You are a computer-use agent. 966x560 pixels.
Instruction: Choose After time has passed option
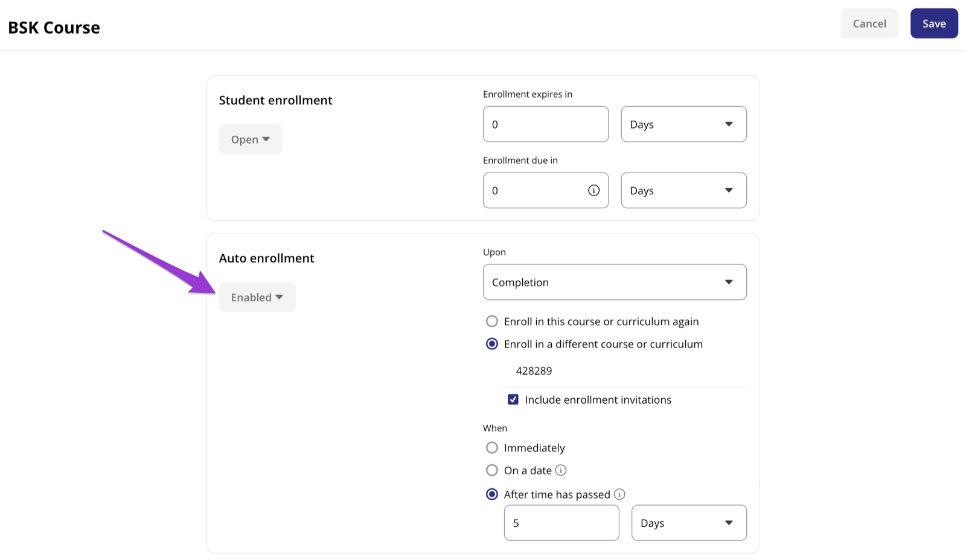click(x=492, y=494)
